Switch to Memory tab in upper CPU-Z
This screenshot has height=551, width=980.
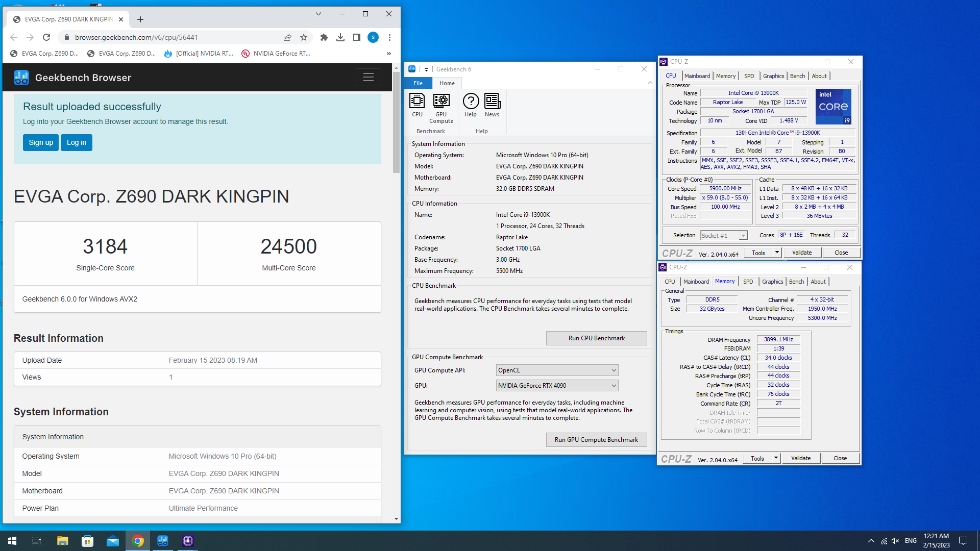pyautogui.click(x=726, y=76)
